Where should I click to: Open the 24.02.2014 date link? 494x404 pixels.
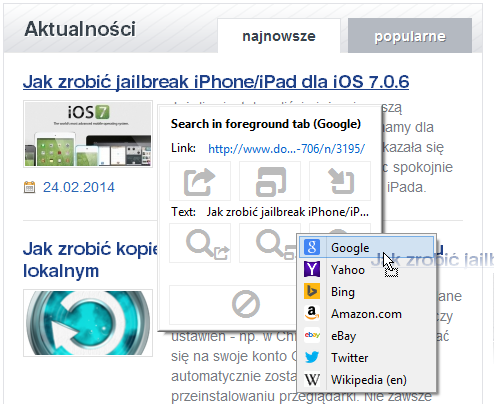[79, 187]
